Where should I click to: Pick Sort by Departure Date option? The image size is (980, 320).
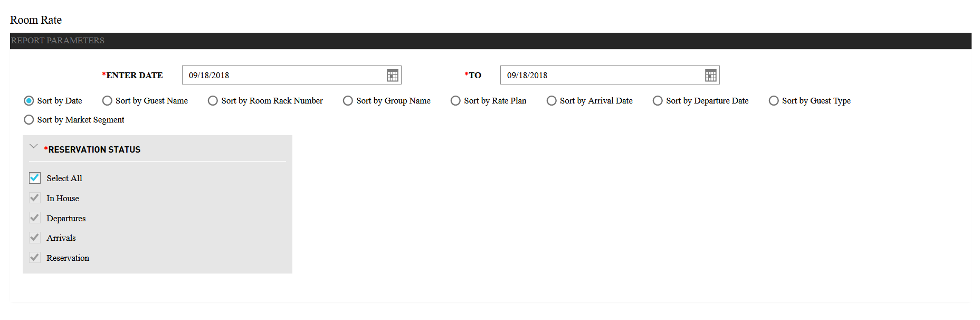[x=658, y=101]
